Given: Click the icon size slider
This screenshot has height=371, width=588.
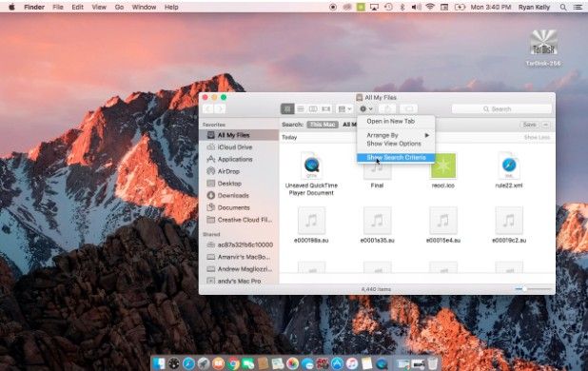Looking at the screenshot, I should [x=533, y=289].
